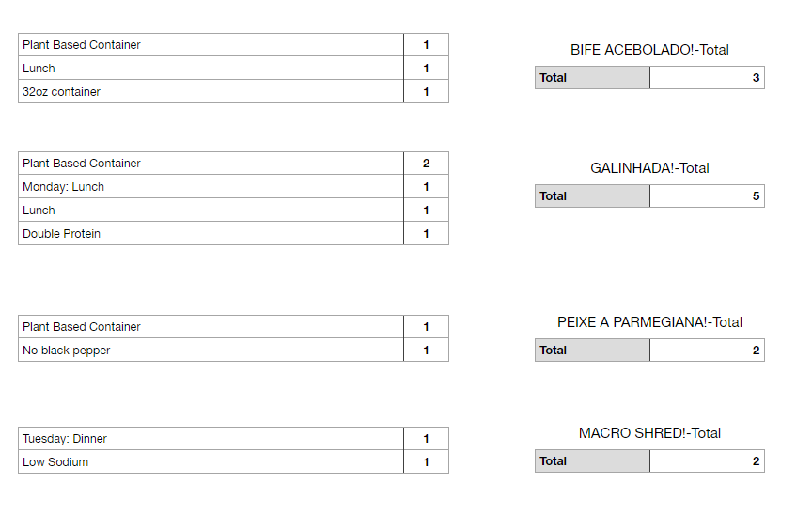The width and height of the screenshot is (812, 515).
Task: Click quantity cell next to Low Sodium
Action: tap(426, 462)
